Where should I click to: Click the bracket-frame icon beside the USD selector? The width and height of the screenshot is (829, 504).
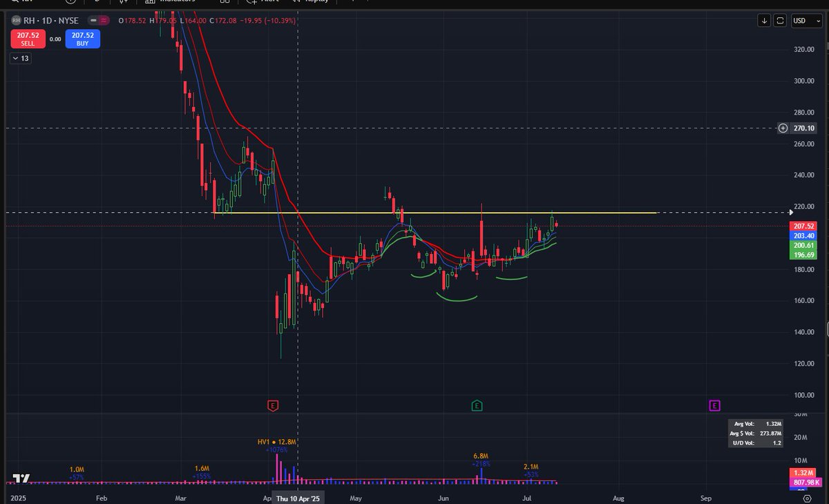[x=780, y=21]
